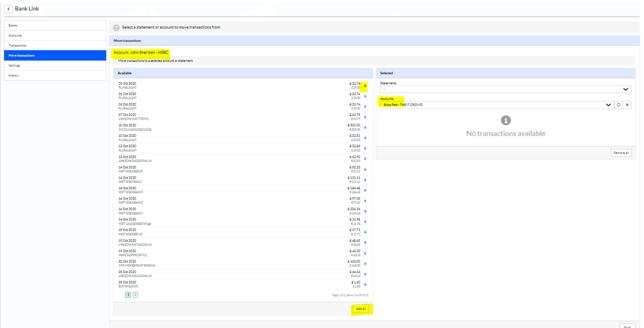Go back using the Bank Link arrow
Image resolution: width=644 pixels, height=328 pixels.
pos(8,8)
